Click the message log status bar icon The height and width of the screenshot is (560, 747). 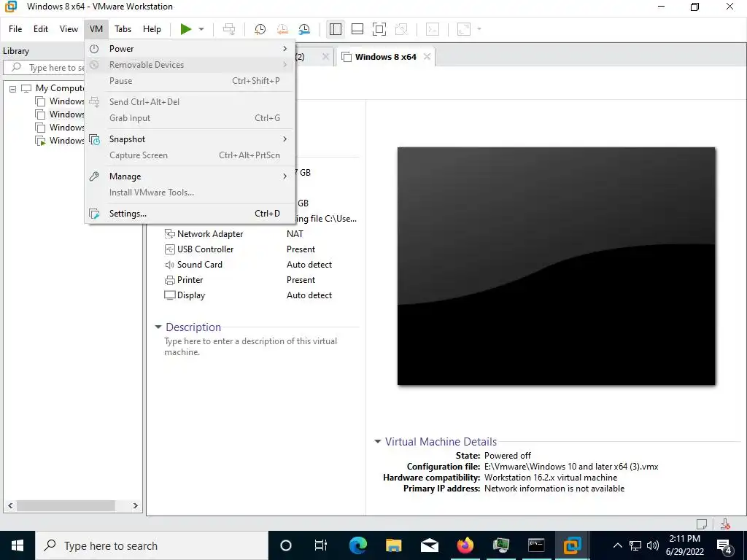tap(702, 524)
